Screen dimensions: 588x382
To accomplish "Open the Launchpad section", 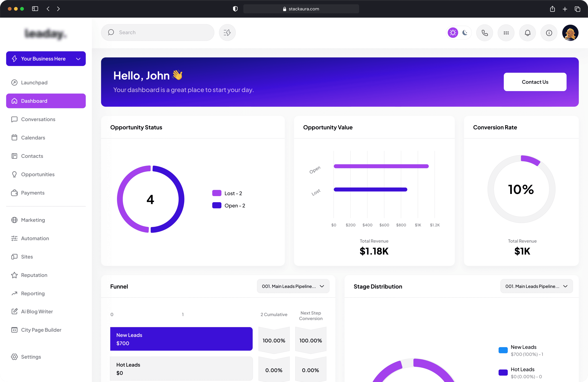I will pos(34,82).
